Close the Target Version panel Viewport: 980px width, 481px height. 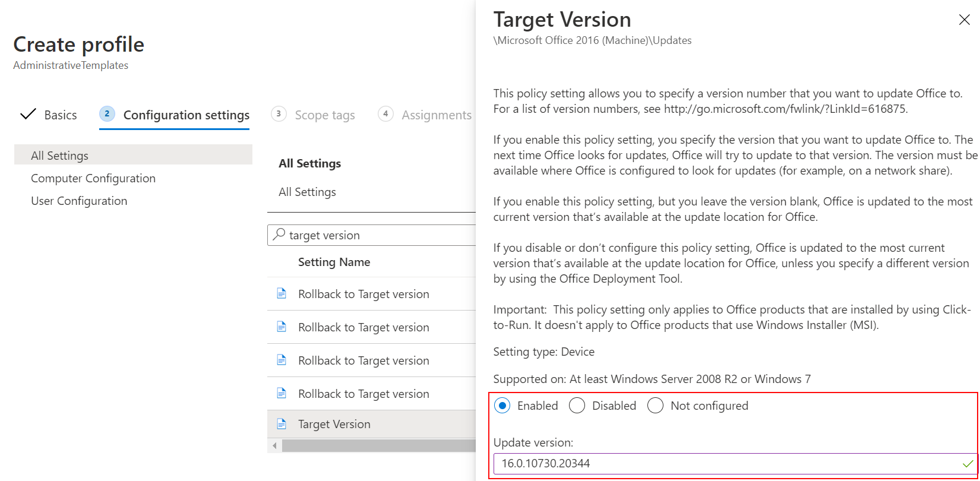pos(965,20)
